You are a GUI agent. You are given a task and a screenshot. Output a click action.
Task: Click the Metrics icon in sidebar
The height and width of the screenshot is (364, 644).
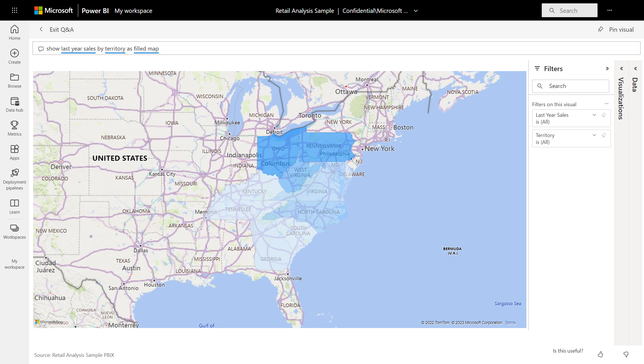15,125
